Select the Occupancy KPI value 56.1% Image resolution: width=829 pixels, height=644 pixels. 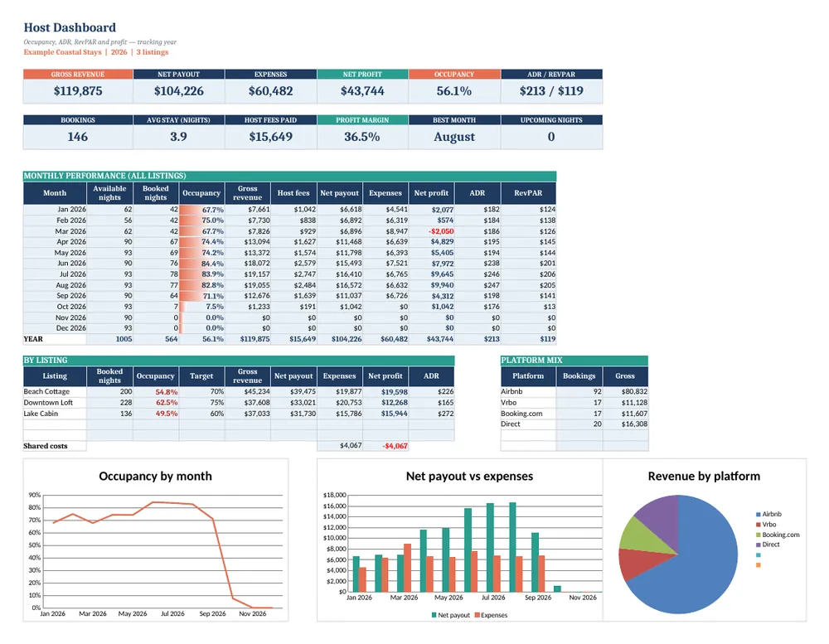[x=454, y=91]
